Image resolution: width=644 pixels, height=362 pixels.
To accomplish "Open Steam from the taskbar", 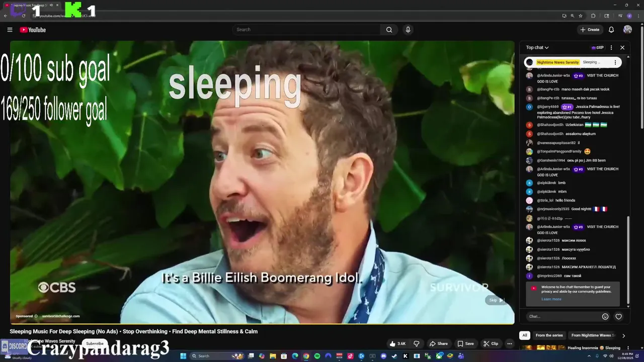I will pyautogui.click(x=394, y=356).
